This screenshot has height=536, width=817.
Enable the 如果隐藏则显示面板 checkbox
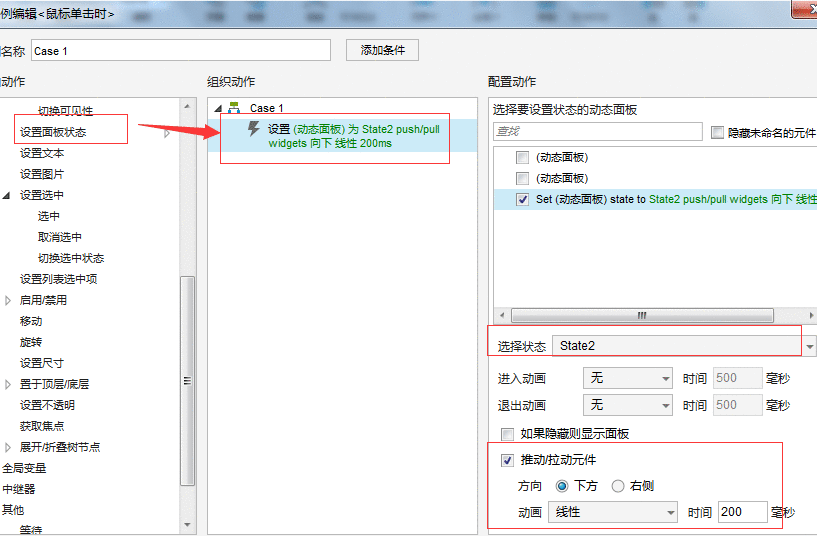pyautogui.click(x=507, y=434)
